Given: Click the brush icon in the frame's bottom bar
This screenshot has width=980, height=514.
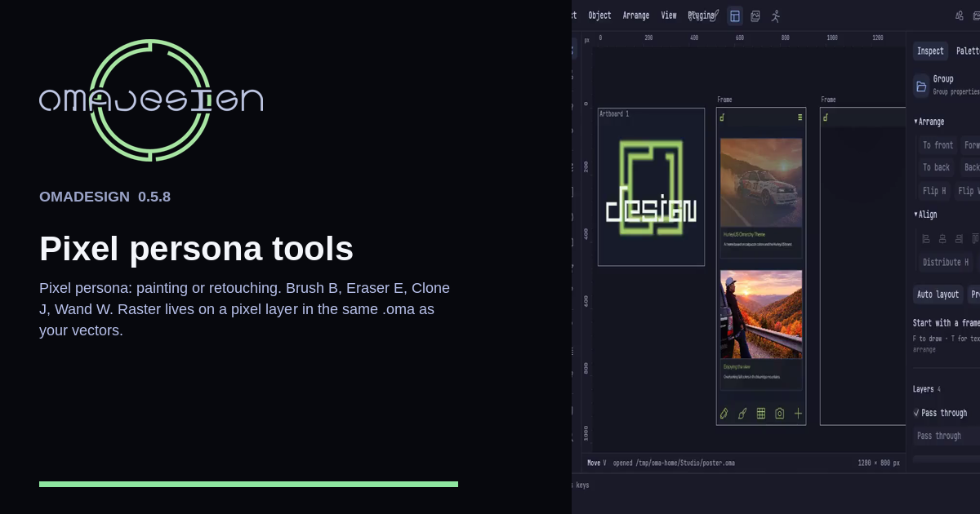Looking at the screenshot, I should (x=742, y=414).
